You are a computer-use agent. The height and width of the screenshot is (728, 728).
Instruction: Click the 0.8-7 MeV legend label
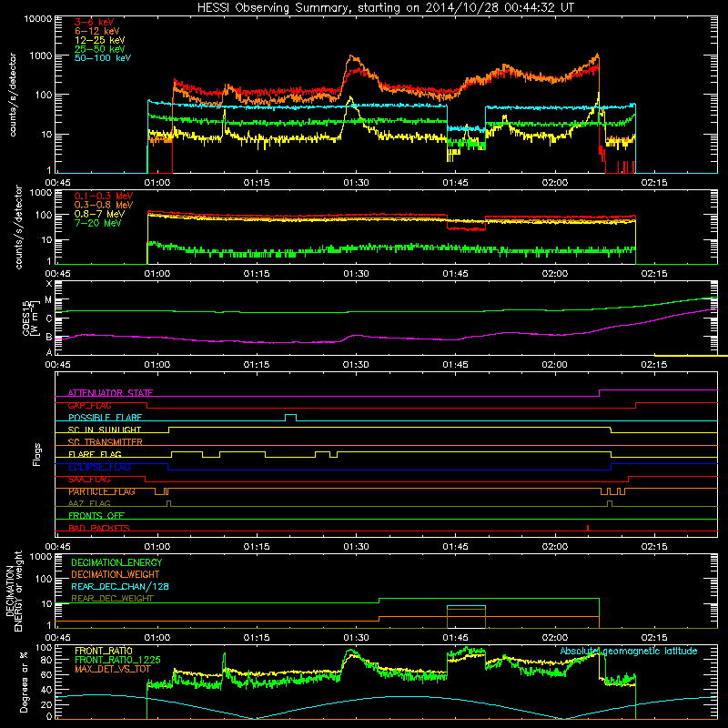(99, 214)
